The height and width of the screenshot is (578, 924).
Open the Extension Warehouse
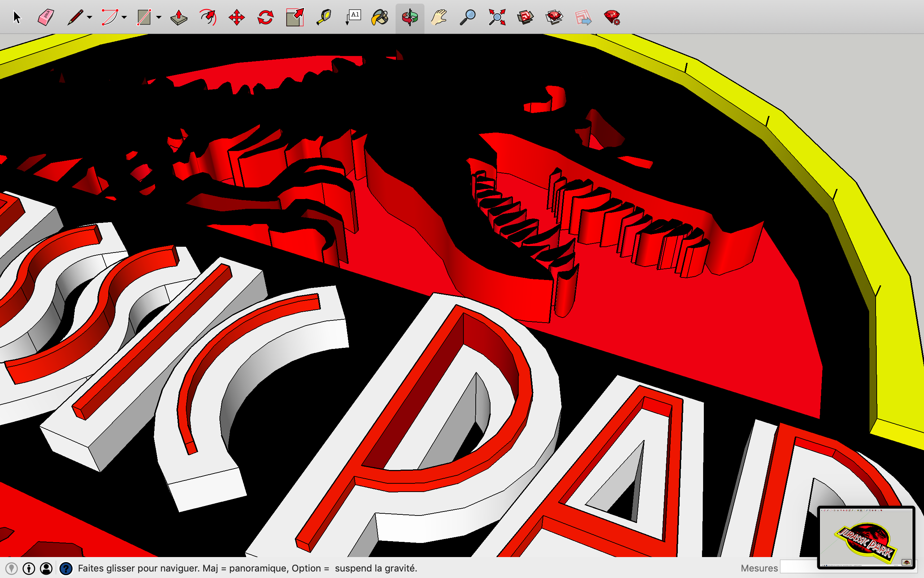coord(554,17)
